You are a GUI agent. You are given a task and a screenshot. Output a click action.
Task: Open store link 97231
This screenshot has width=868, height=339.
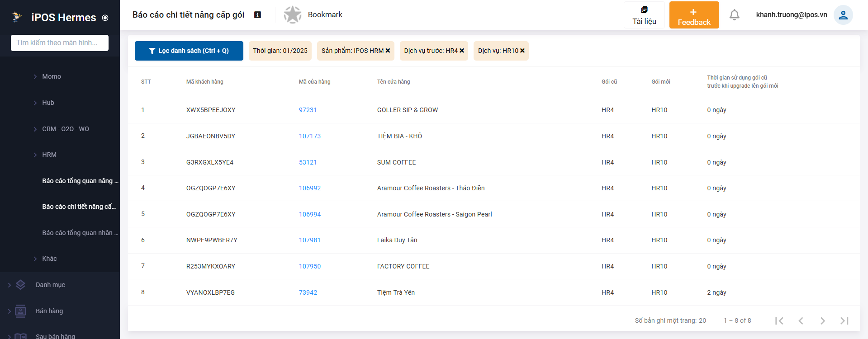click(x=308, y=110)
